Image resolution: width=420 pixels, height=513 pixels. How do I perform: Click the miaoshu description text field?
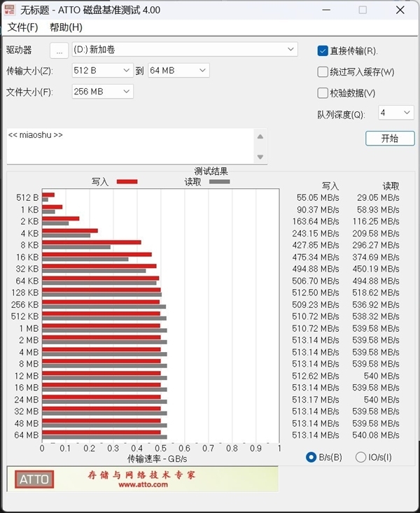(129, 146)
